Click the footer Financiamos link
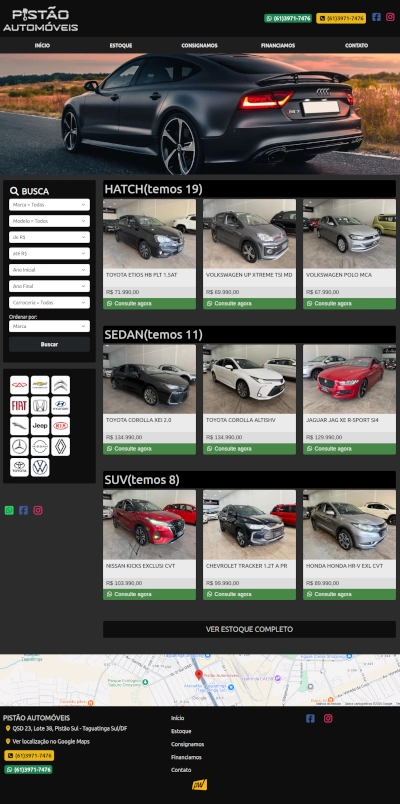 [x=186, y=757]
